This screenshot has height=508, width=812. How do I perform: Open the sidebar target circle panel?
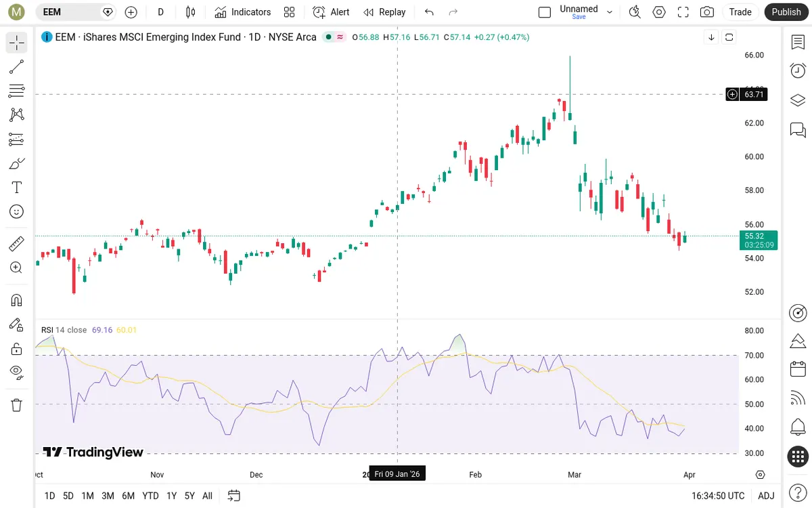798,313
